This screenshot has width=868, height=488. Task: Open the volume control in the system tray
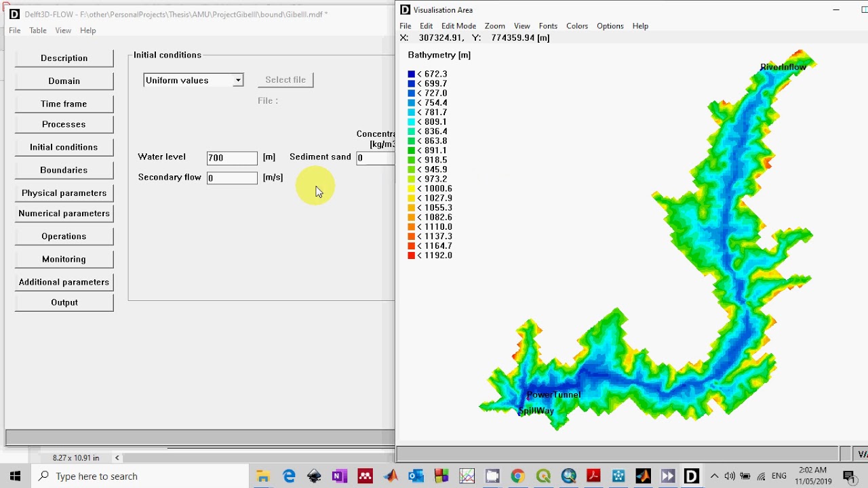click(730, 476)
